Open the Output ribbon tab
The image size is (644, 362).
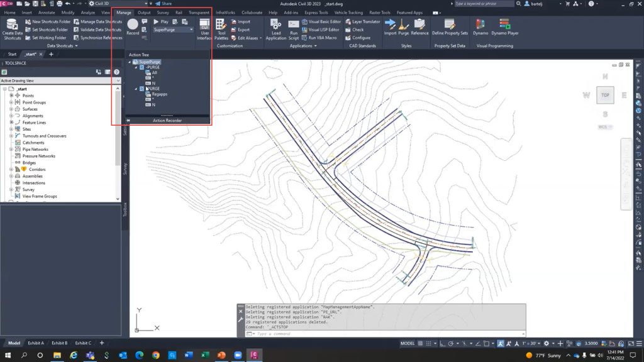(x=144, y=13)
